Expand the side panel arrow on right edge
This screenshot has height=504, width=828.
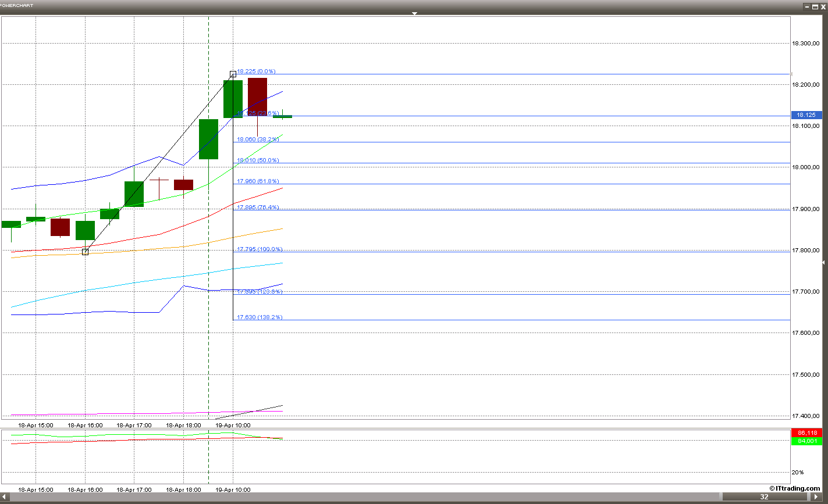(x=823, y=263)
